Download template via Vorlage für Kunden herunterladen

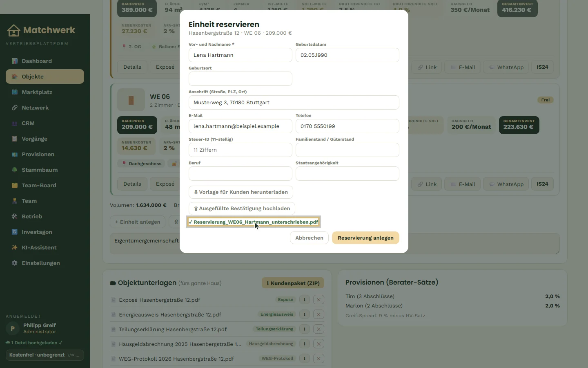click(241, 192)
